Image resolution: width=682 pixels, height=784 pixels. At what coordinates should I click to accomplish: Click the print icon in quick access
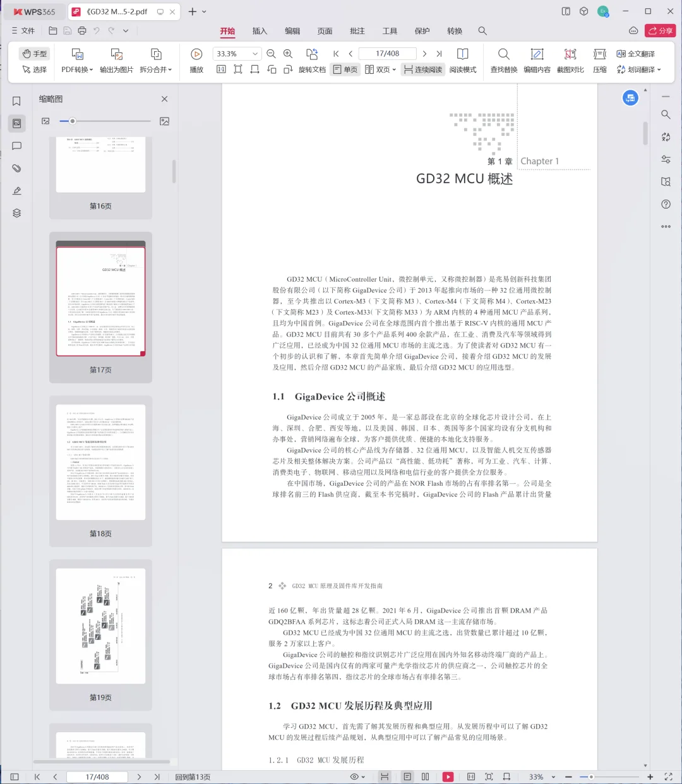click(82, 30)
